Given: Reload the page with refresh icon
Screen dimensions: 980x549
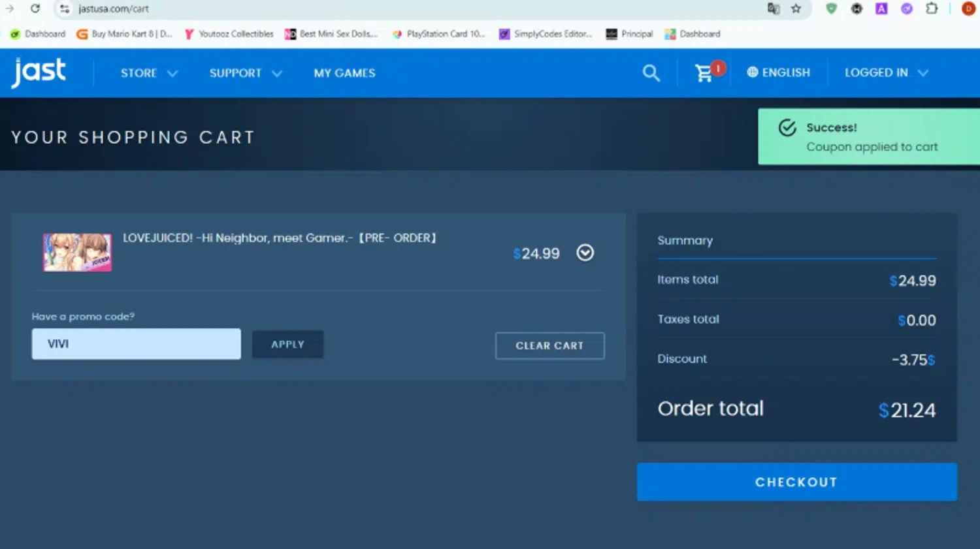Looking at the screenshot, I should [35, 8].
